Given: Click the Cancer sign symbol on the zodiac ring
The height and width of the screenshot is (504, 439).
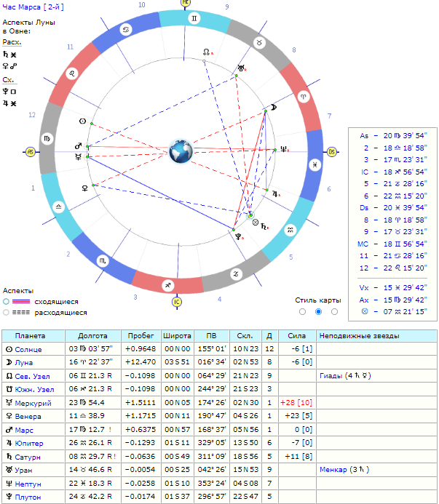Looking at the screenshot, I should click(125, 30).
